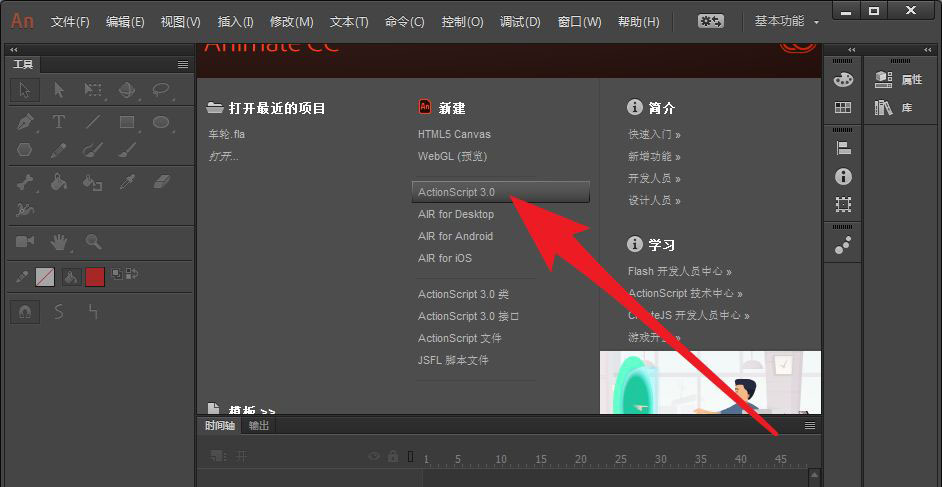Viewport: 942px width, 487px height.
Task: Open the 库 library panel
Action: 893,108
